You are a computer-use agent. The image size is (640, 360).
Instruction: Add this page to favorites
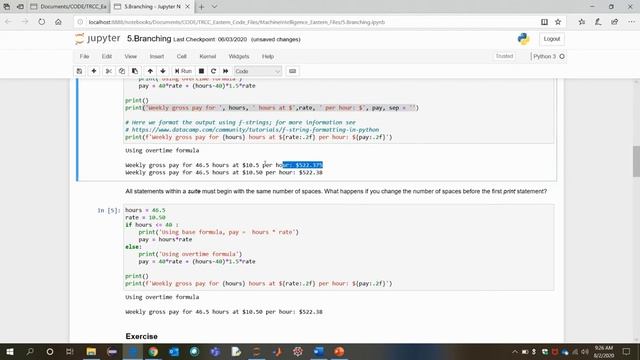coord(558,22)
